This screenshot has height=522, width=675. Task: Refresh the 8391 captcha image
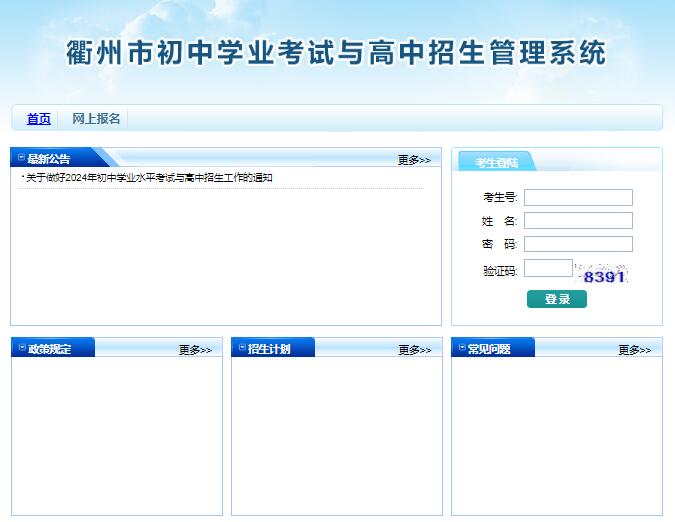click(604, 275)
